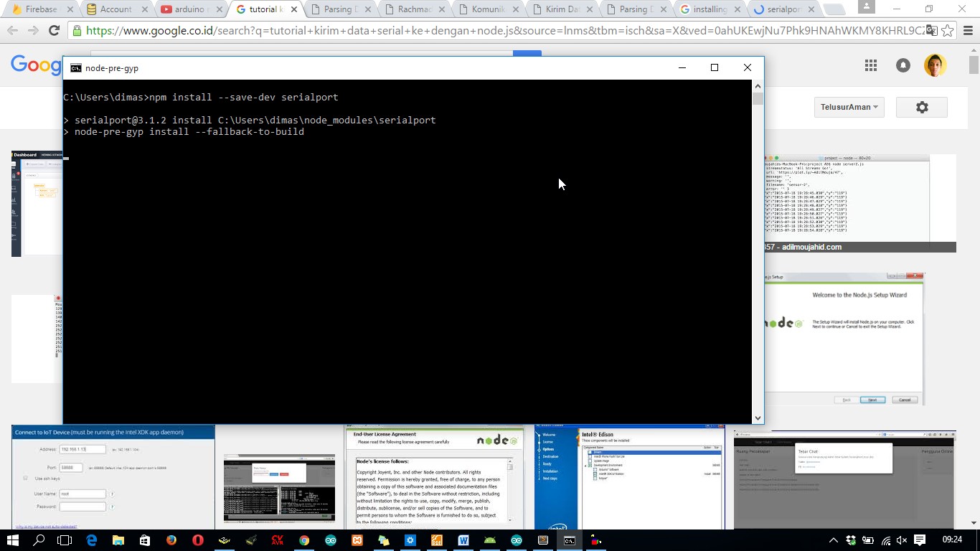This screenshot has height=551, width=980.
Task: Launch Microsoft Edge from taskbar
Action: tap(92, 540)
